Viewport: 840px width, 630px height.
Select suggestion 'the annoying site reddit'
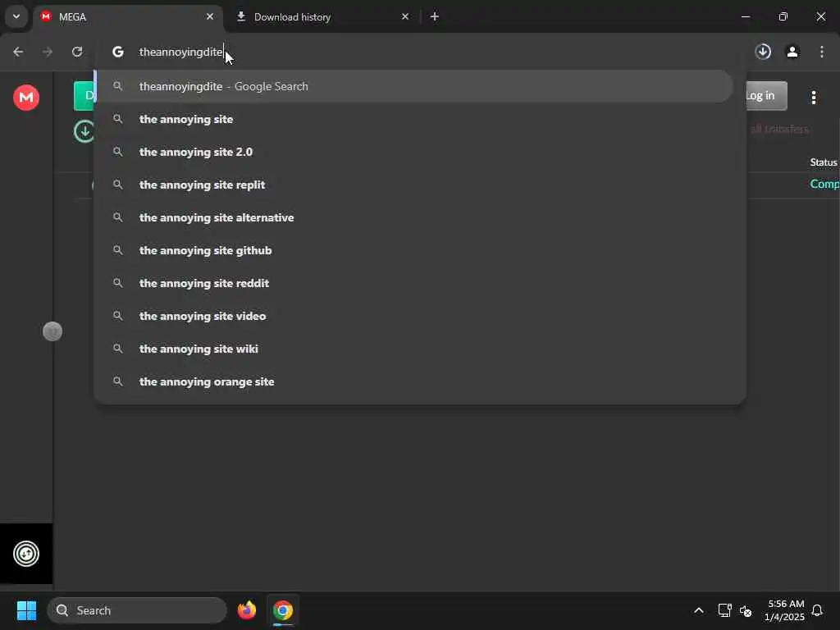point(413,283)
